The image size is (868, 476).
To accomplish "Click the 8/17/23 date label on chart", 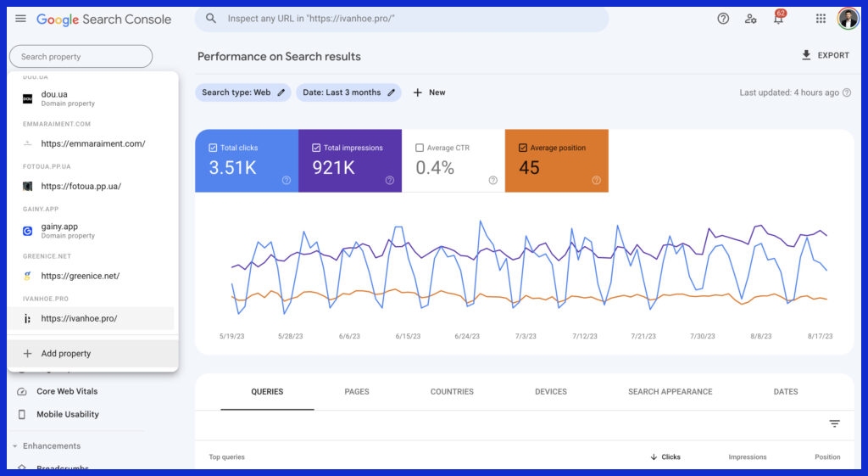I will [820, 336].
